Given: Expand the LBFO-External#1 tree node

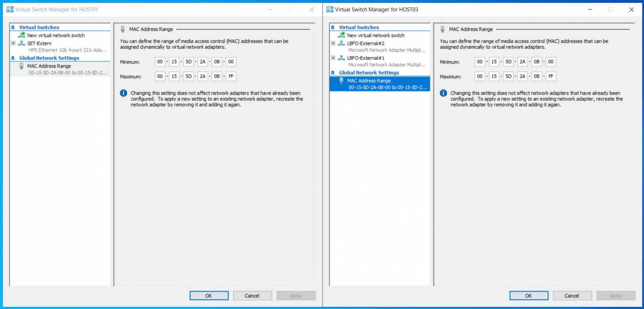Looking at the screenshot, I should tap(333, 58).
